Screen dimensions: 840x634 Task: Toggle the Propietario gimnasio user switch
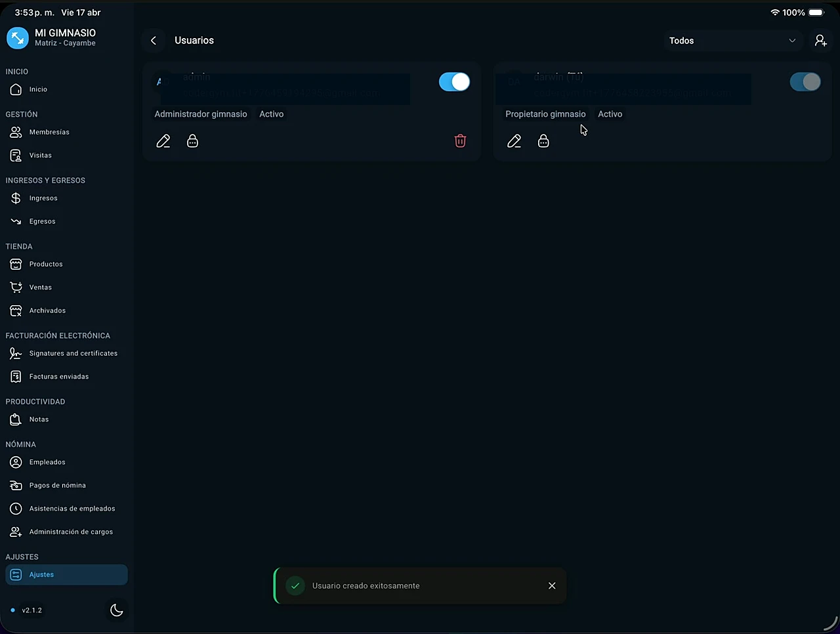click(805, 82)
